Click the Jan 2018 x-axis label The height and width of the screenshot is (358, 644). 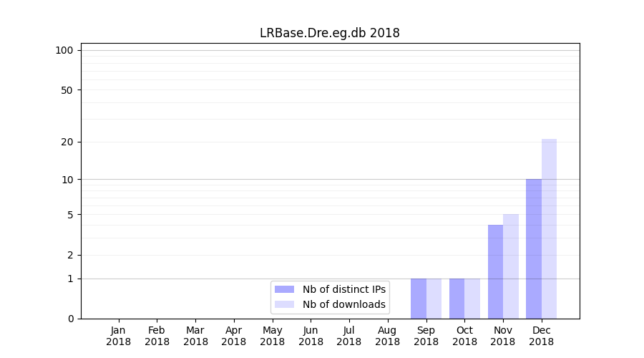point(119,336)
